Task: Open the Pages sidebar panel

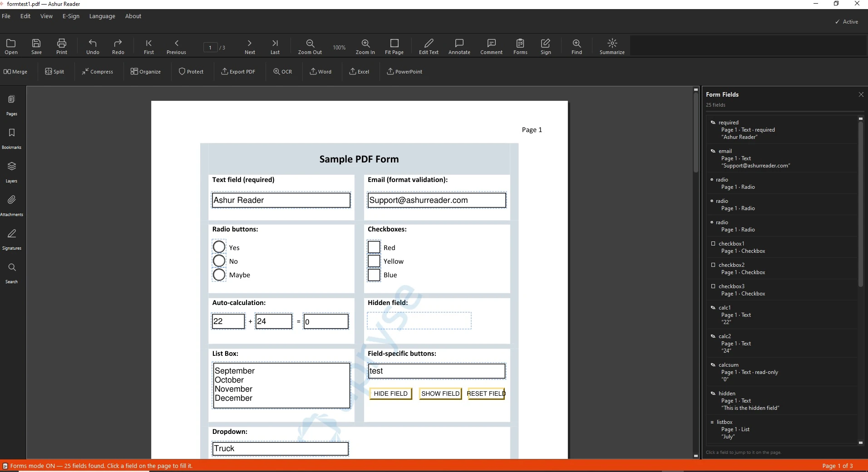Action: click(12, 105)
